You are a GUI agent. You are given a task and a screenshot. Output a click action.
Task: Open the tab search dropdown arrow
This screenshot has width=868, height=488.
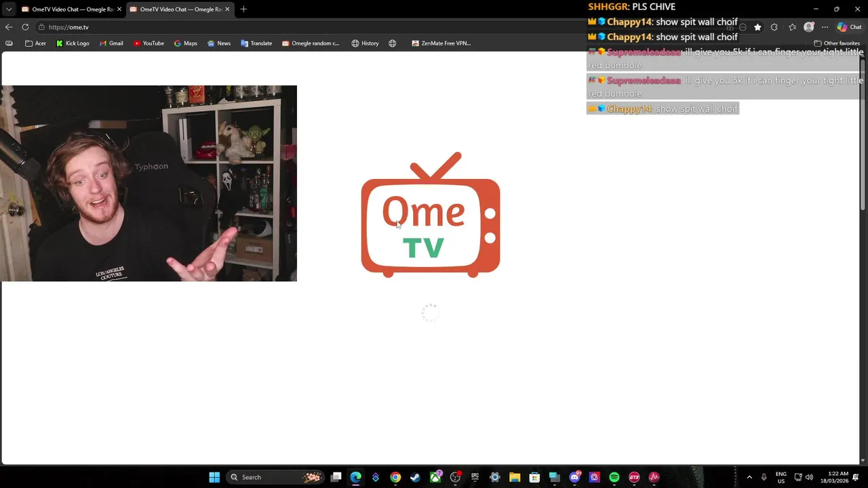8,9
